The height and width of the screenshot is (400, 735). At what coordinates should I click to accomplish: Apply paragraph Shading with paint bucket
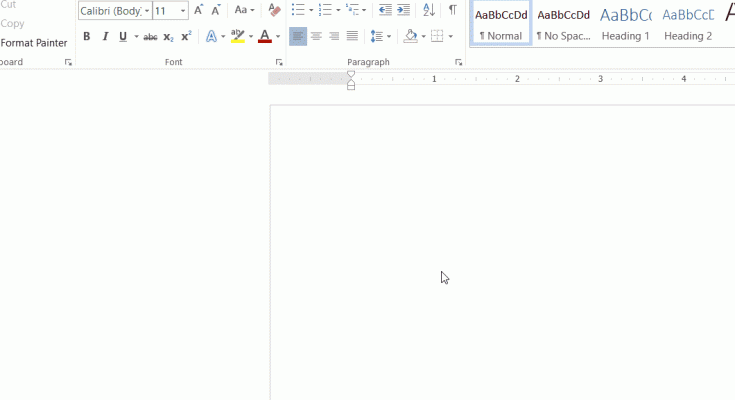411,36
